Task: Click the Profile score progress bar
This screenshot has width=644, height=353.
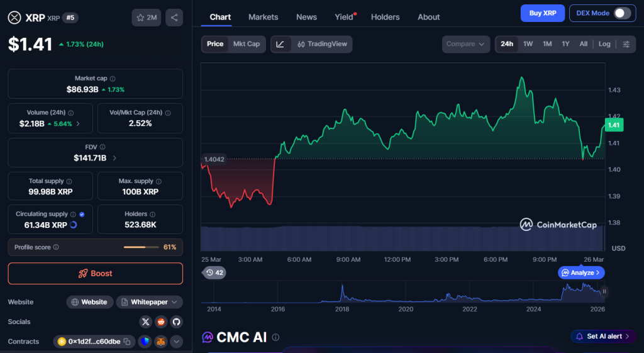Action: [141, 247]
